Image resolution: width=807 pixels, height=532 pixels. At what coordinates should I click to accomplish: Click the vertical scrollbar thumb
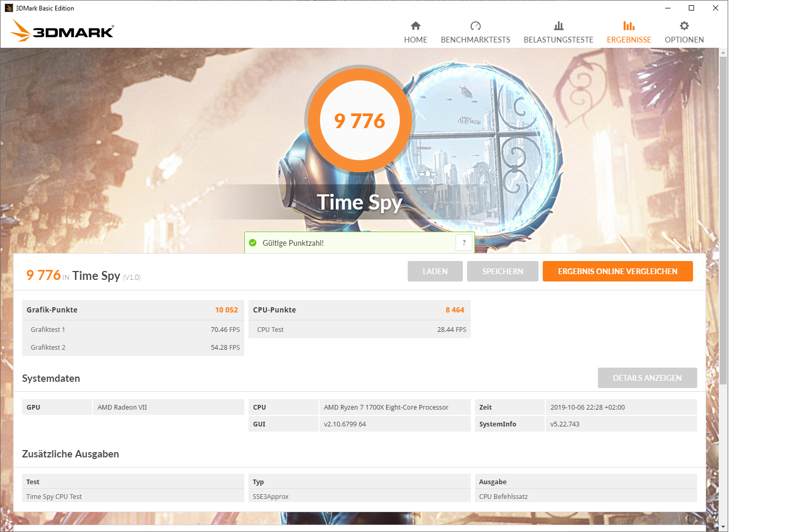pos(723,221)
